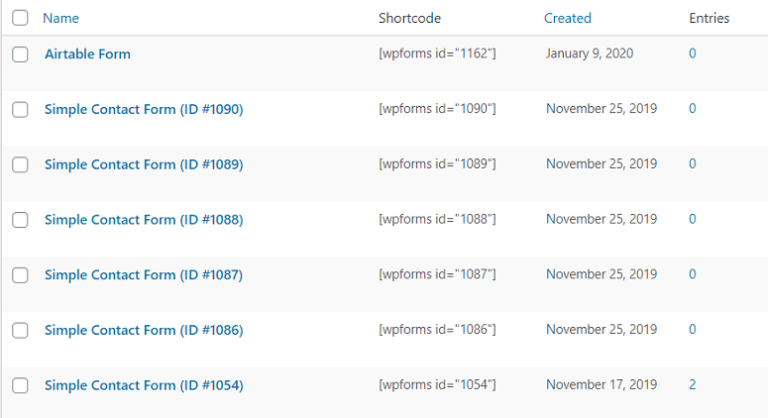Toggle checkbox for Simple Contact Form #1054

click(20, 385)
